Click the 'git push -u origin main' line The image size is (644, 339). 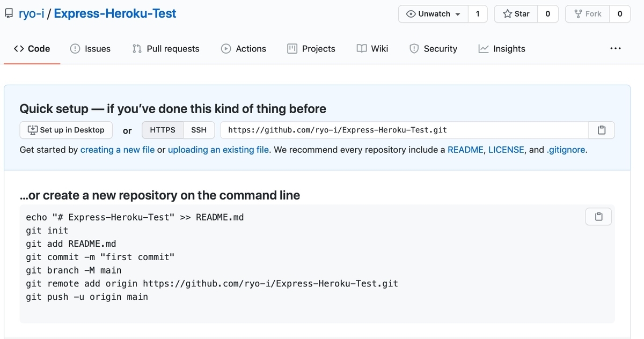(x=87, y=297)
